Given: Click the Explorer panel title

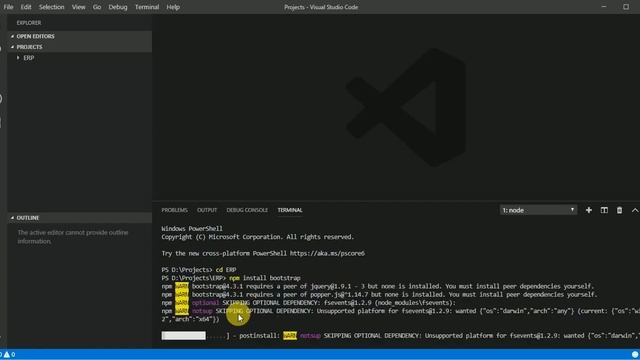Looking at the screenshot, I should click(x=29, y=23).
